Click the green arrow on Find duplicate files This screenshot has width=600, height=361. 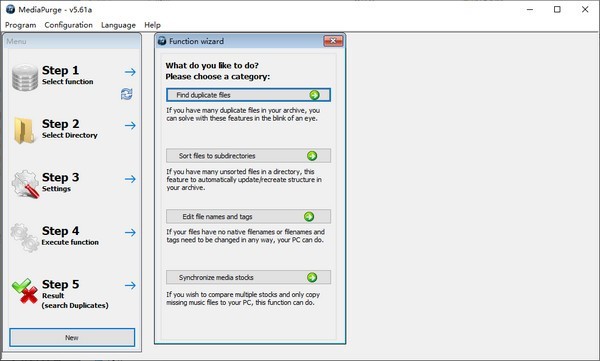315,95
